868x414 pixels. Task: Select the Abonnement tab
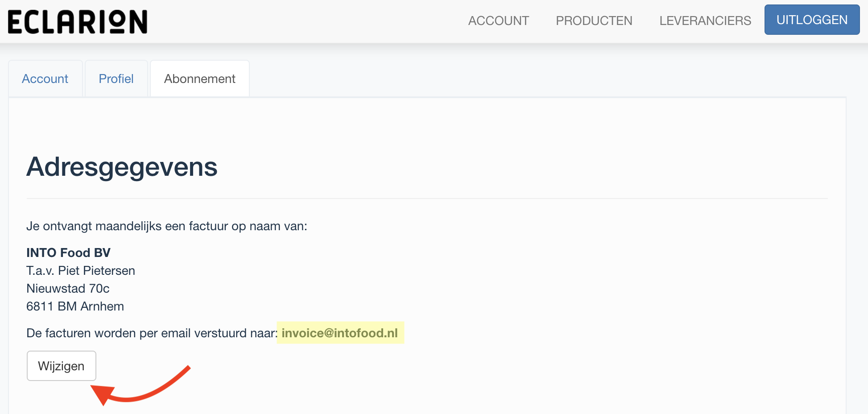coord(199,79)
